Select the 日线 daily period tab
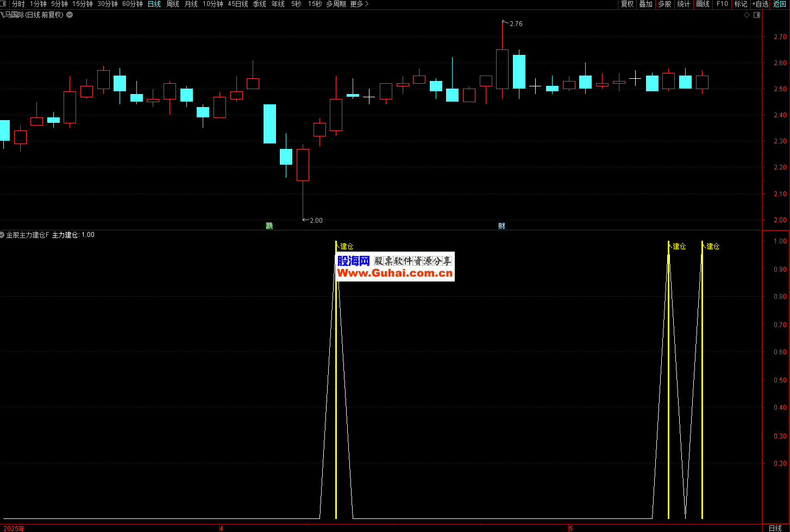 point(154,4)
